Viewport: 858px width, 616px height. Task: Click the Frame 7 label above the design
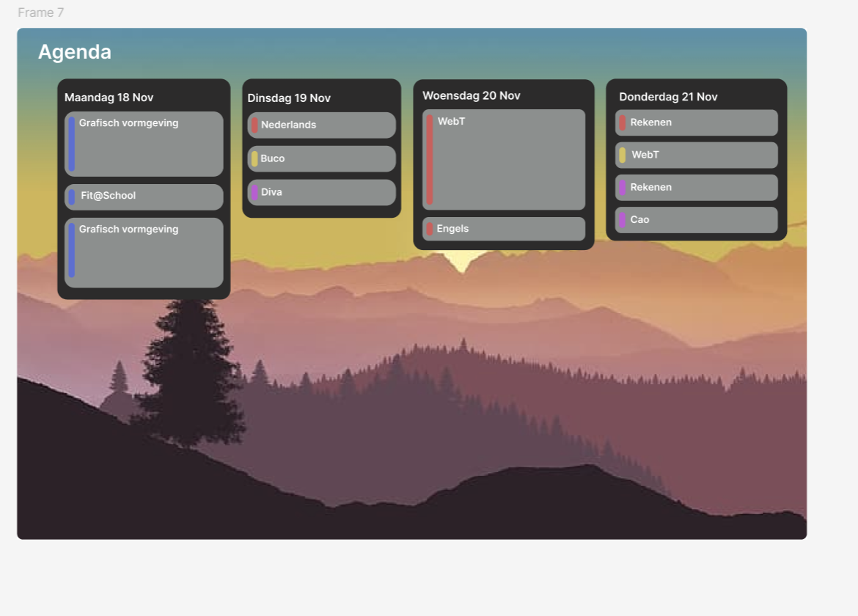click(x=40, y=12)
